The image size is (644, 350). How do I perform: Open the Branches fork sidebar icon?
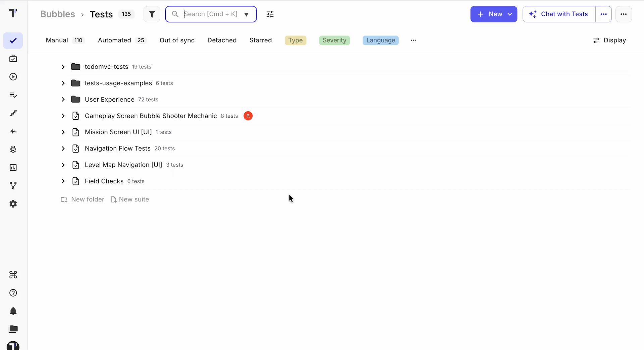pos(13,186)
